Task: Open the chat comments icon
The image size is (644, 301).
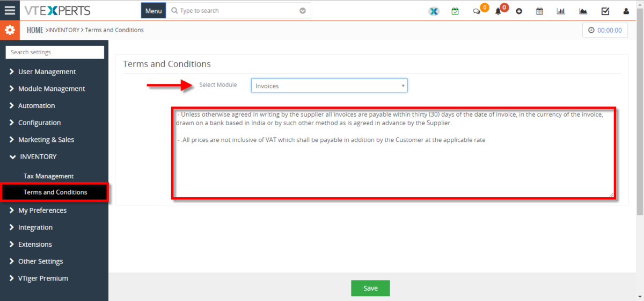Action: pyautogui.click(x=477, y=11)
